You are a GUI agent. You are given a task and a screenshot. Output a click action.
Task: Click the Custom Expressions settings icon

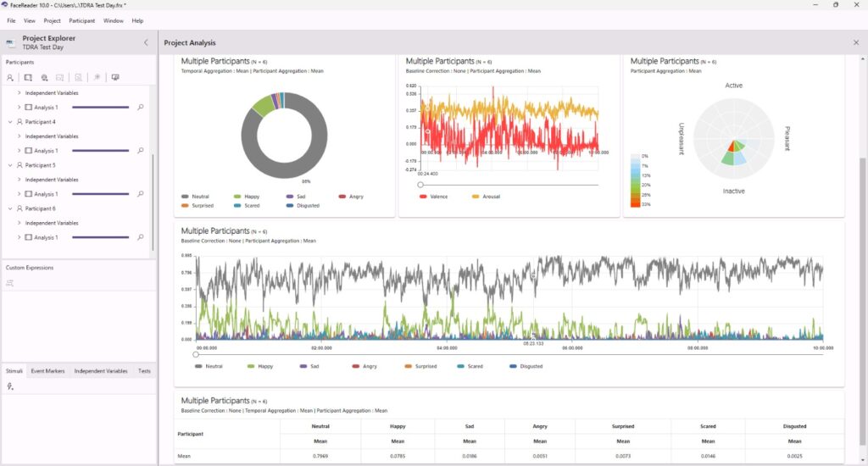10,283
